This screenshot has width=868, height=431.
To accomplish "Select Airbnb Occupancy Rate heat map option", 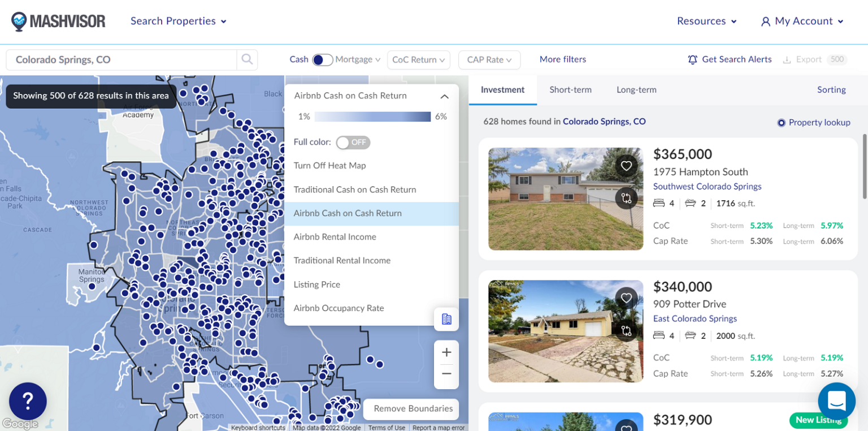I will 338,308.
